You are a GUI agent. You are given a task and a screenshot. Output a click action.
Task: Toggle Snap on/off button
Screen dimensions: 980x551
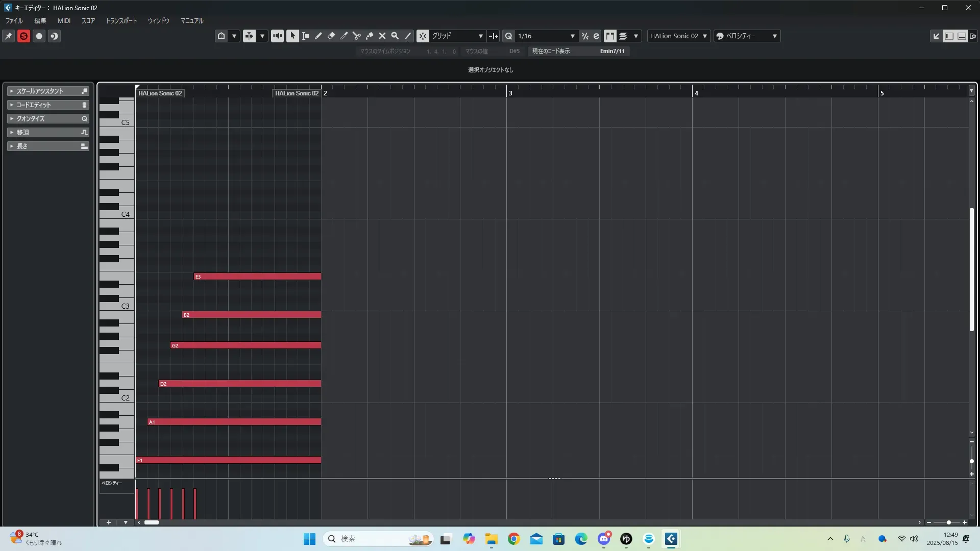point(423,36)
